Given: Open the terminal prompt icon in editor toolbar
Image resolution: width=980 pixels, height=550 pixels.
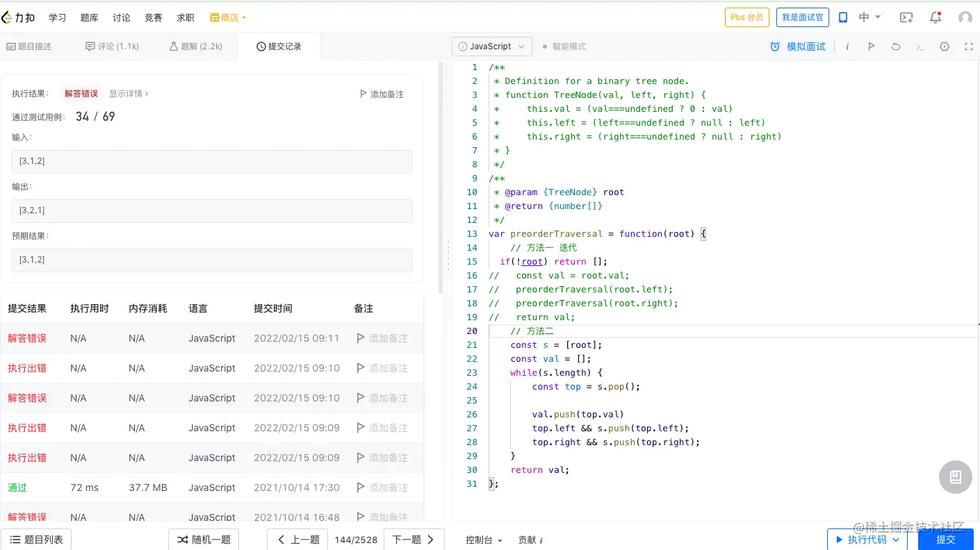Looking at the screenshot, I should coord(920,47).
